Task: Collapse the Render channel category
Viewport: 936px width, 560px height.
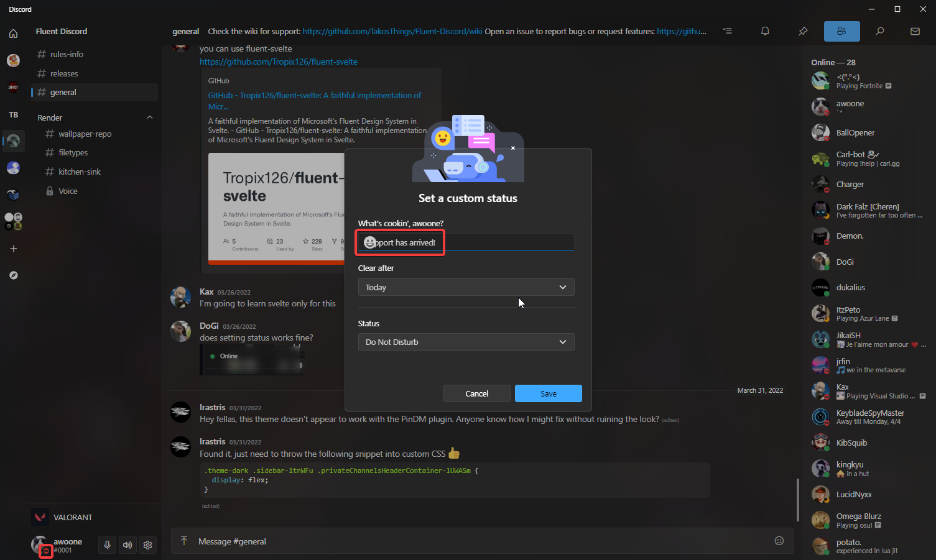Action: (x=149, y=117)
